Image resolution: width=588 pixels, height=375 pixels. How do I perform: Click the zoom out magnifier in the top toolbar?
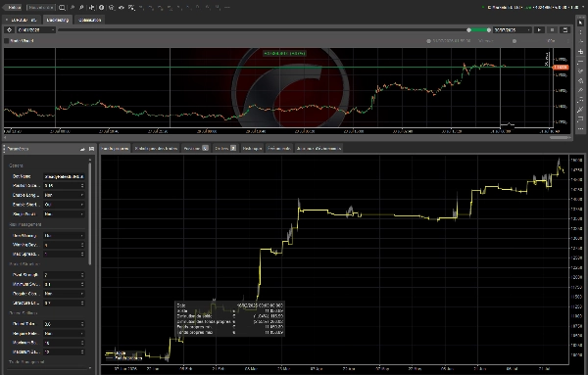tap(73, 7)
